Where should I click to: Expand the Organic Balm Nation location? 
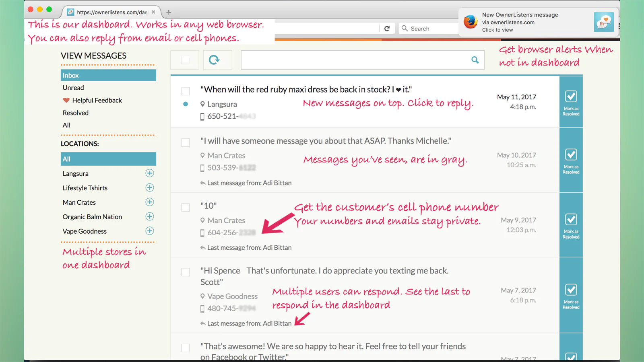(x=150, y=216)
